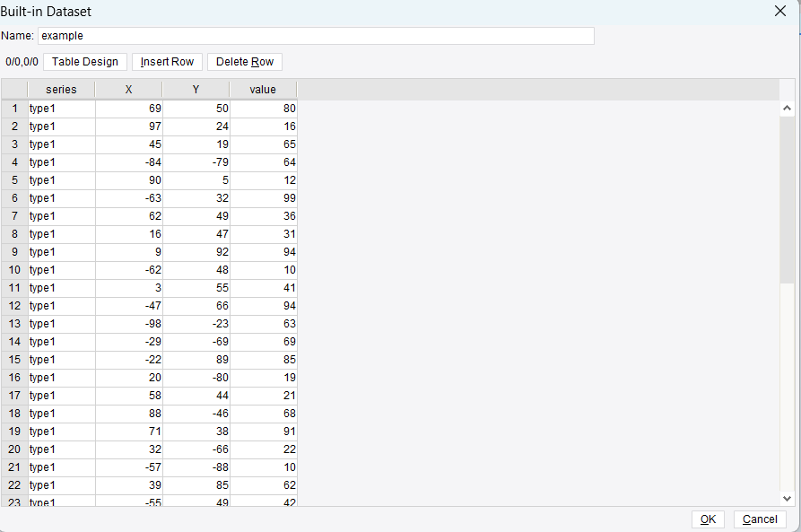The width and height of the screenshot is (801, 532).
Task: Click value cell showing 99
Action: tap(263, 198)
